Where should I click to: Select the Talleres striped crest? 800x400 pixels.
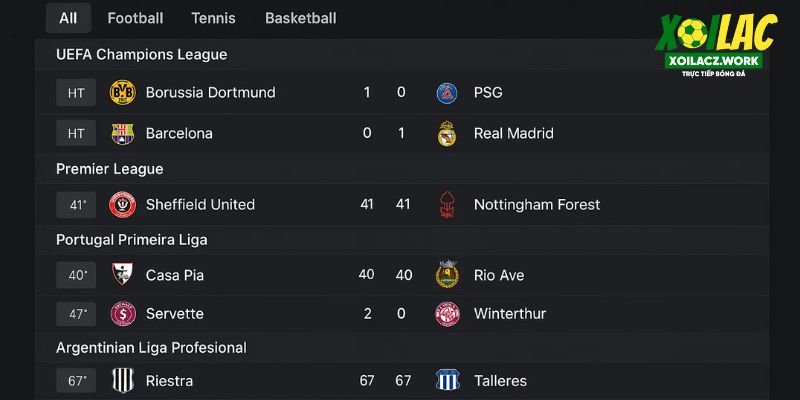pos(447,381)
